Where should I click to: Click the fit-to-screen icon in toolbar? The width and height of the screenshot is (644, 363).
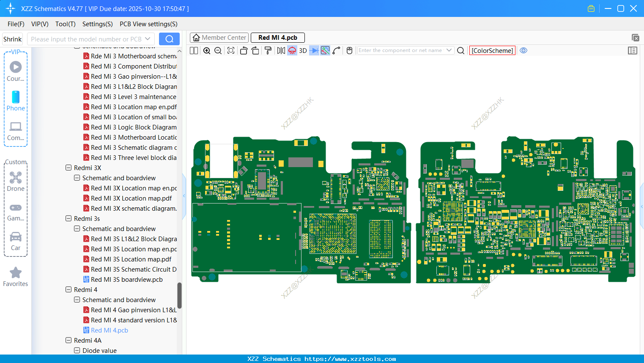(x=231, y=51)
